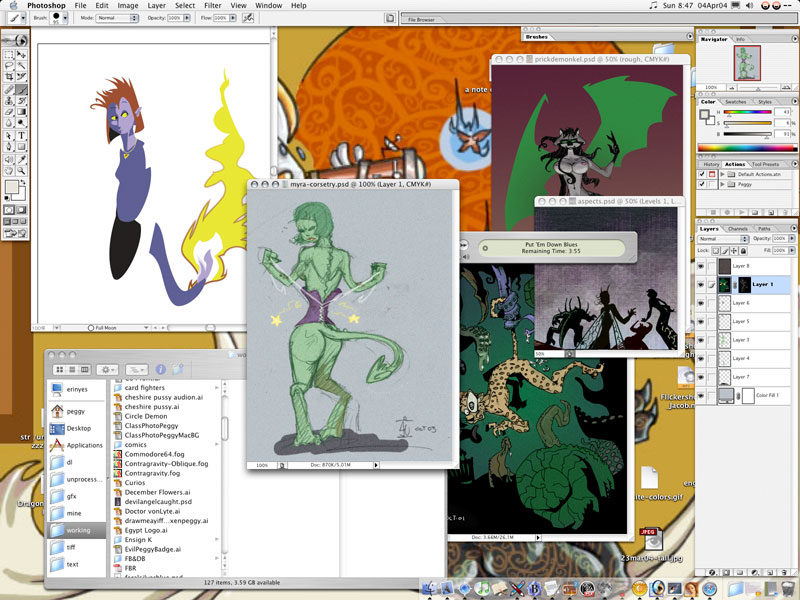
Task: Click working folder in Finder sidebar
Action: pos(78,530)
